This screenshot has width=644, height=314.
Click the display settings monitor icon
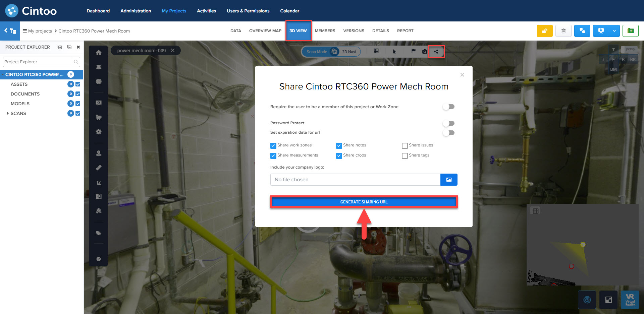coord(99,103)
